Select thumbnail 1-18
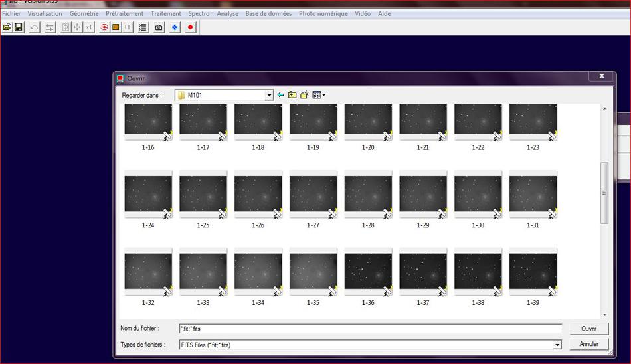Screen dimensions: 631x364 258,122
